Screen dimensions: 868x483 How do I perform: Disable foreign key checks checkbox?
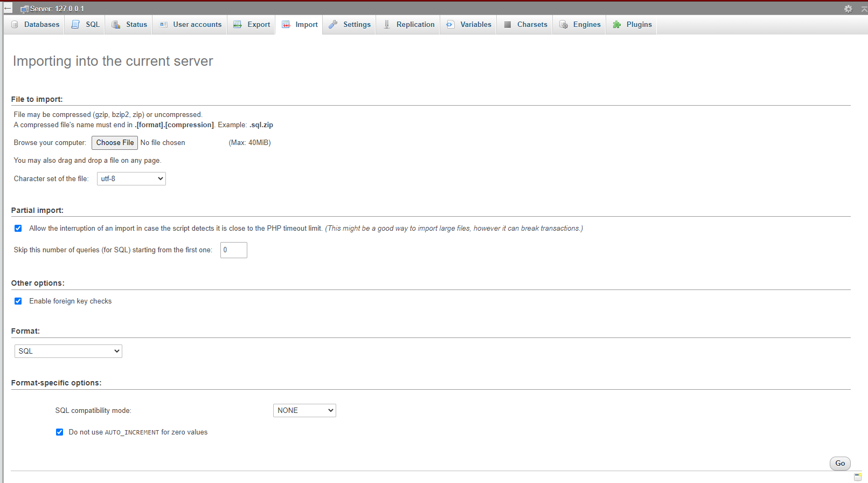click(18, 301)
